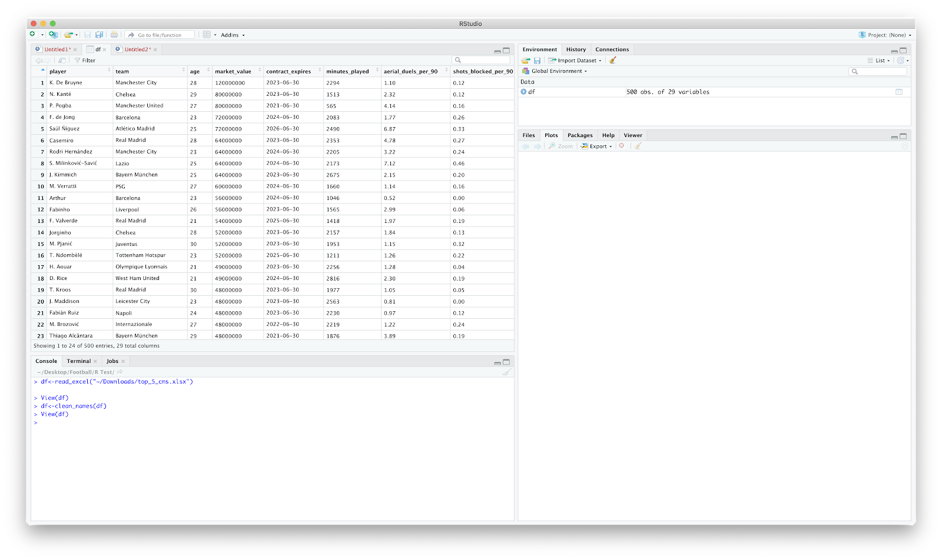Open the Viewer tab
This screenshot has height=560, width=942.
pos(633,135)
